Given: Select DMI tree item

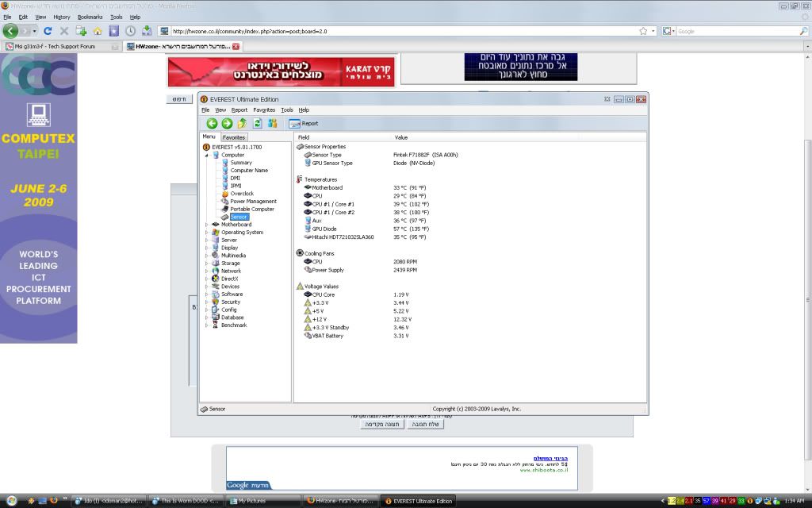Looking at the screenshot, I should tap(235, 178).
